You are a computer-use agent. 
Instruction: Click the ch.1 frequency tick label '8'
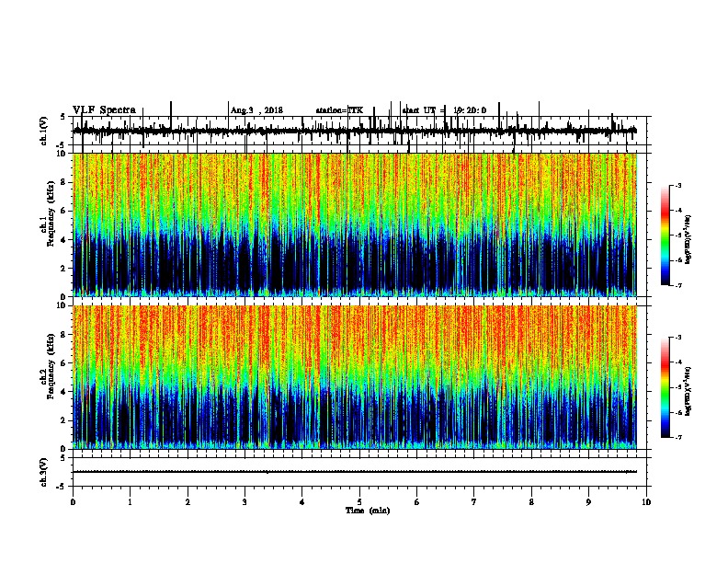64,182
